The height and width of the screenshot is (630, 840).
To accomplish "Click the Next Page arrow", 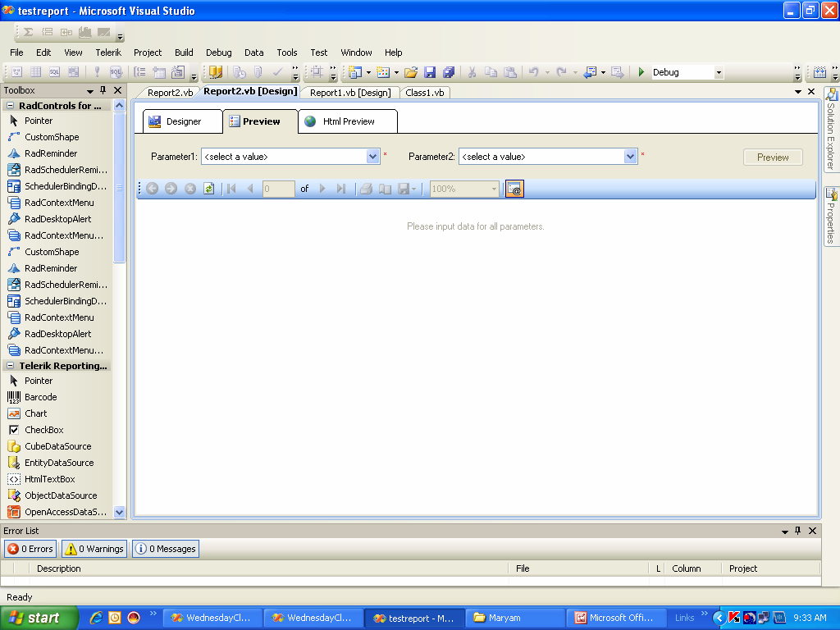I will pos(322,189).
